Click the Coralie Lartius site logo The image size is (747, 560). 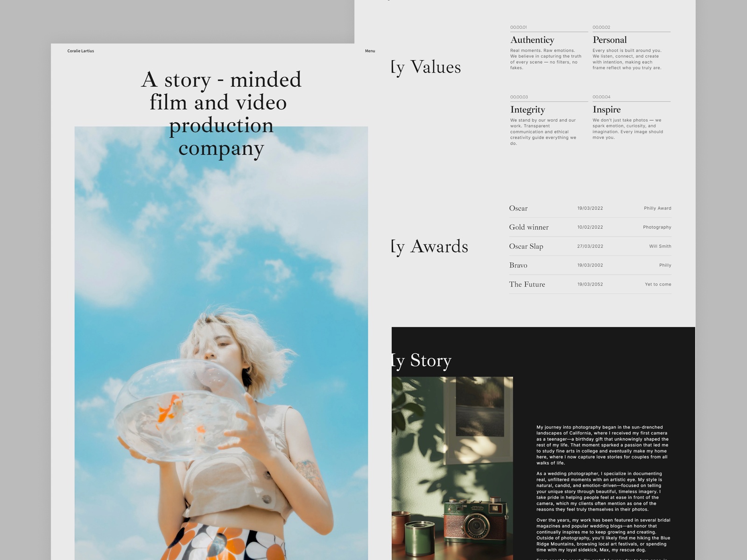tap(80, 51)
